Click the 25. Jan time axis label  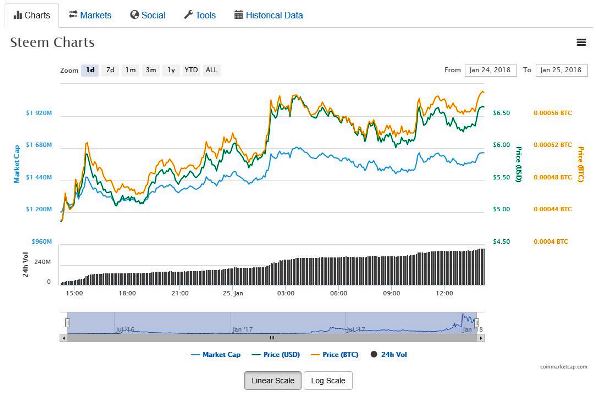[233, 293]
